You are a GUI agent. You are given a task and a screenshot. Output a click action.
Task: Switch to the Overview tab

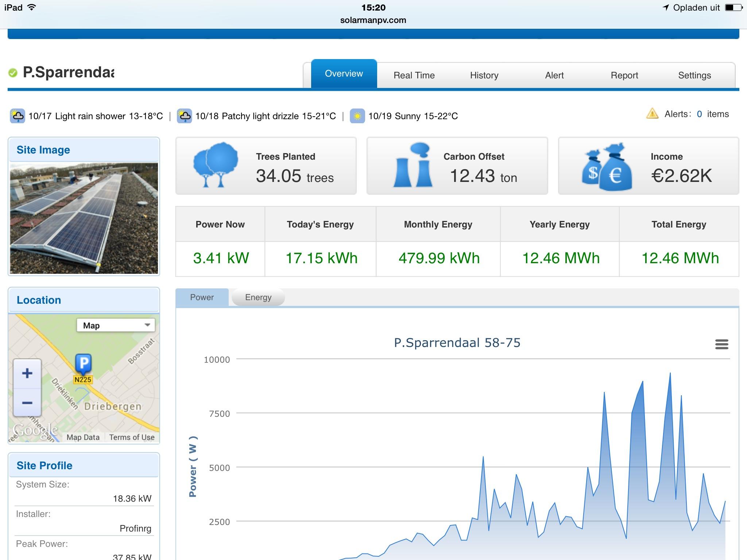pyautogui.click(x=344, y=74)
